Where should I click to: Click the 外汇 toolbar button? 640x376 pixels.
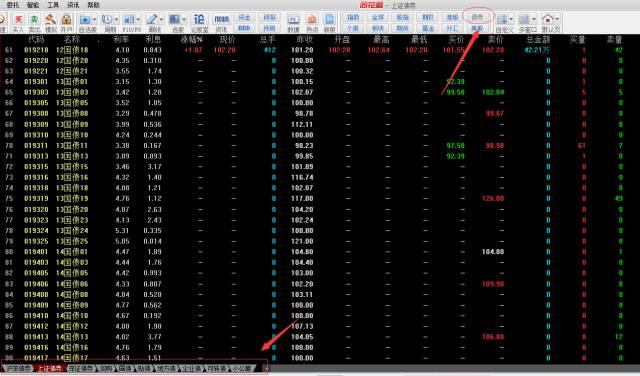pyautogui.click(x=452, y=28)
